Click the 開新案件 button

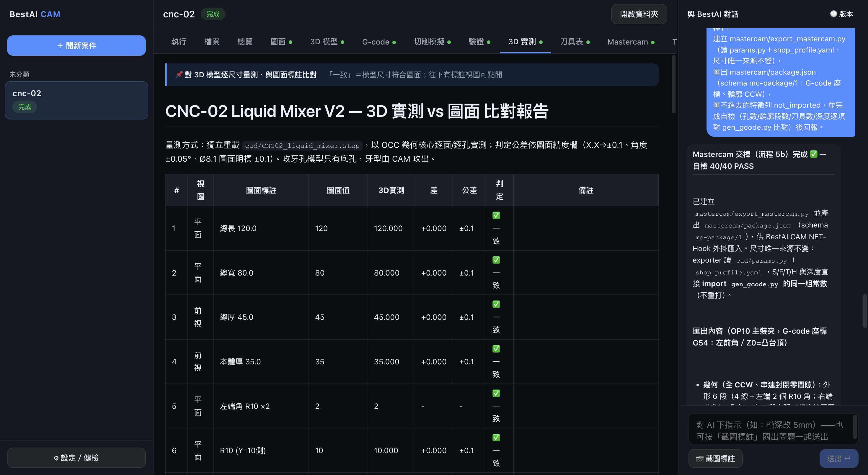(76, 45)
